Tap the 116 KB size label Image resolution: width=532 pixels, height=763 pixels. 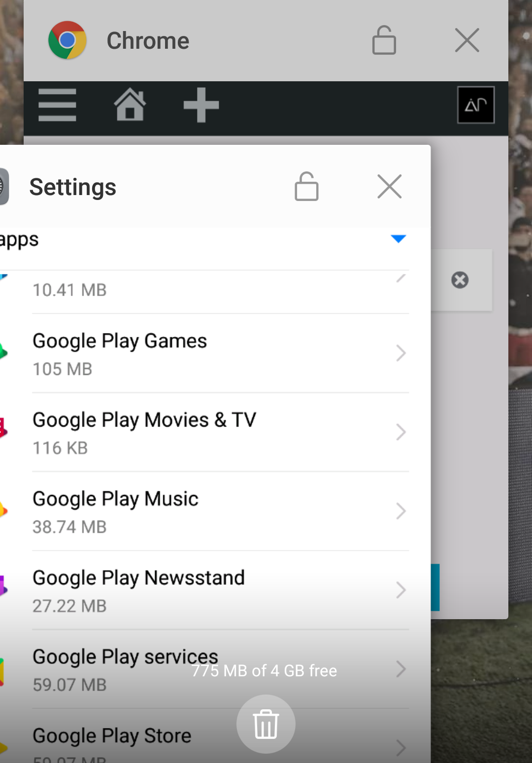[60, 448]
